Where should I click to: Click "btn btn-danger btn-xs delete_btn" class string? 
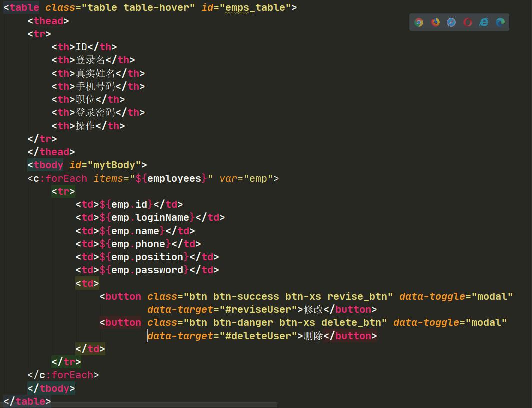(x=285, y=322)
